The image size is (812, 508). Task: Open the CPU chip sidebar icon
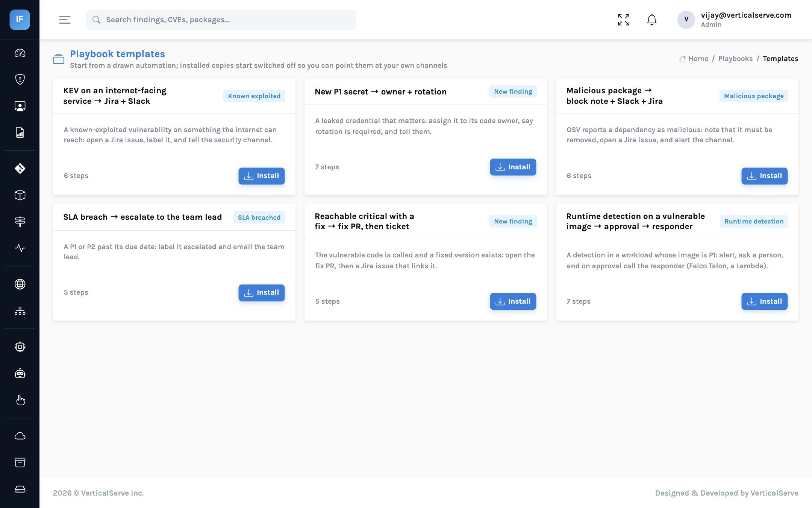click(x=20, y=347)
